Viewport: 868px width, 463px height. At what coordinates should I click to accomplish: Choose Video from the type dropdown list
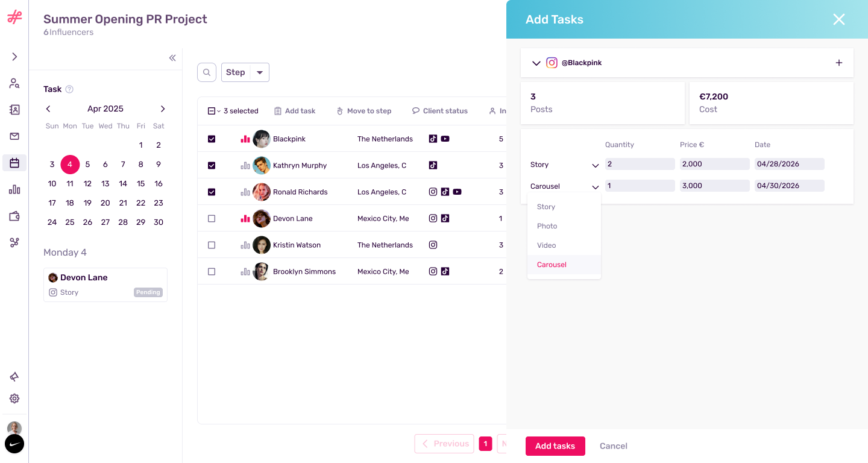tap(564, 245)
